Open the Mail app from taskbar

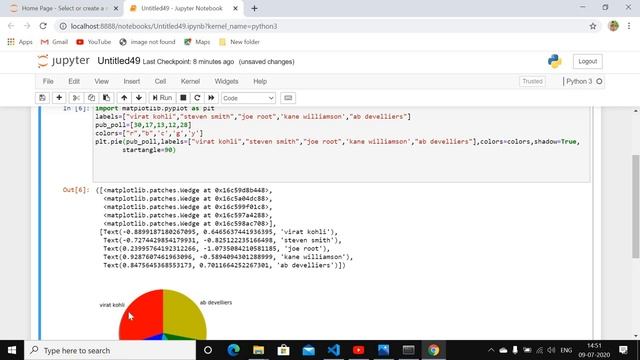coord(309,350)
